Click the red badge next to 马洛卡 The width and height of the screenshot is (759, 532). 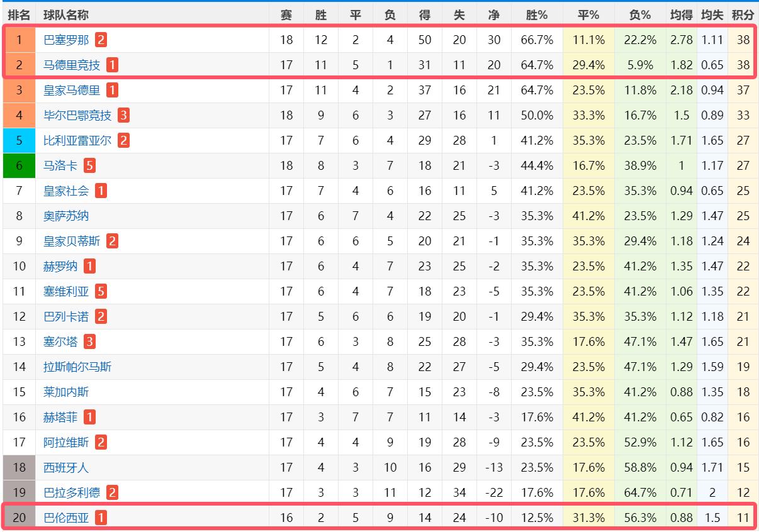[x=89, y=165]
